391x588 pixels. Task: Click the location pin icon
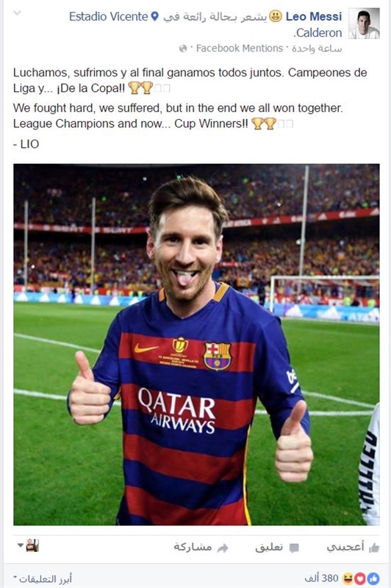click(x=154, y=16)
